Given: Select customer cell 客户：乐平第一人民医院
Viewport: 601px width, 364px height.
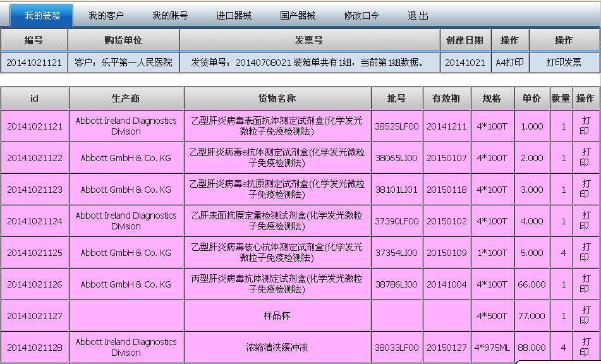Looking at the screenshot, I should pyautogui.click(x=123, y=63).
